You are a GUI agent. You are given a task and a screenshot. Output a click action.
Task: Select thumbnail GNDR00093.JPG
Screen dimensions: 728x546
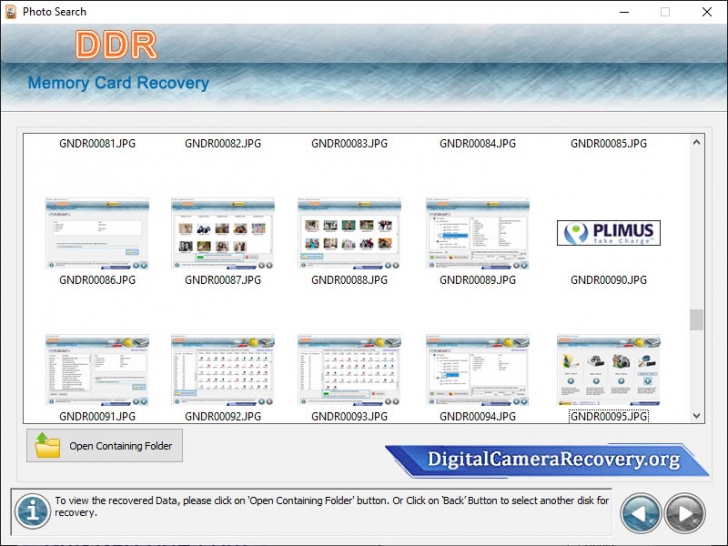pos(349,370)
